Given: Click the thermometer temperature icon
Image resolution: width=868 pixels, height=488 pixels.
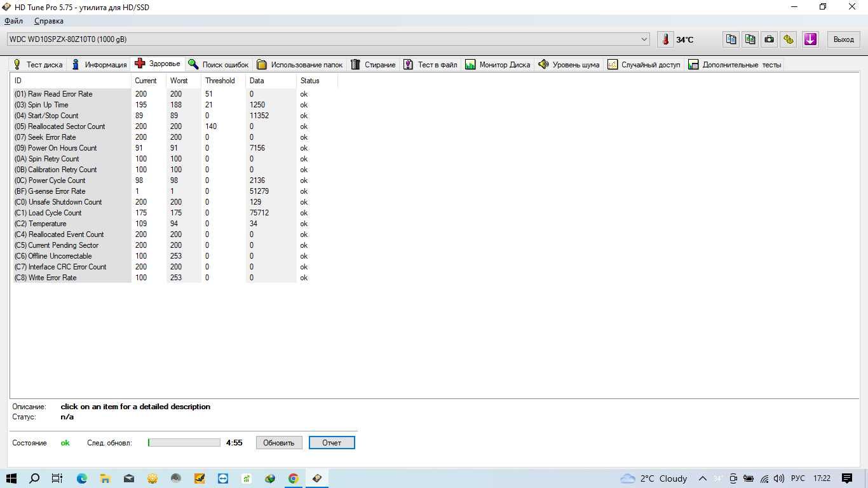Looking at the screenshot, I should click(x=665, y=39).
